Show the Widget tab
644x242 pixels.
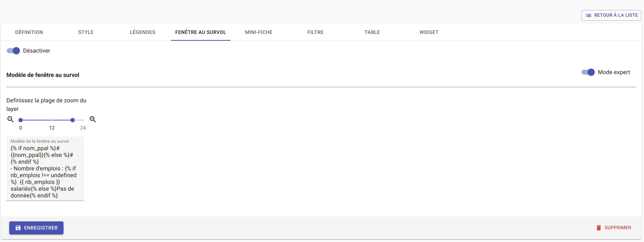coord(429,32)
